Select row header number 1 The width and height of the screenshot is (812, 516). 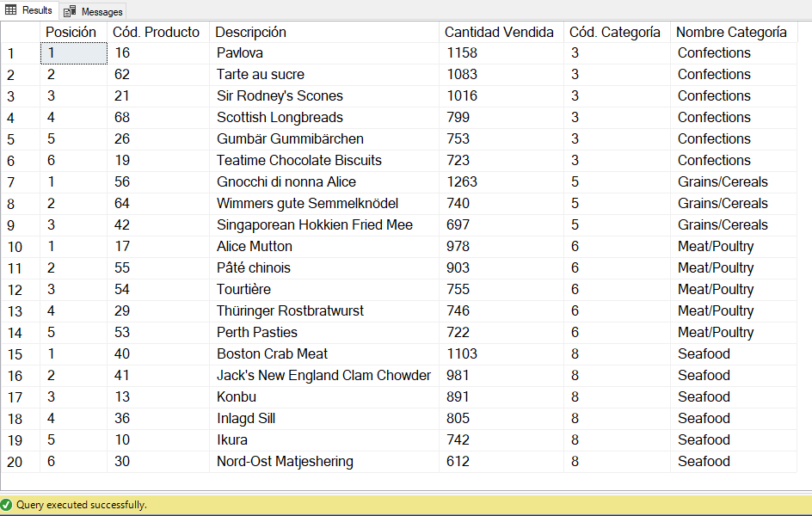pos(20,53)
